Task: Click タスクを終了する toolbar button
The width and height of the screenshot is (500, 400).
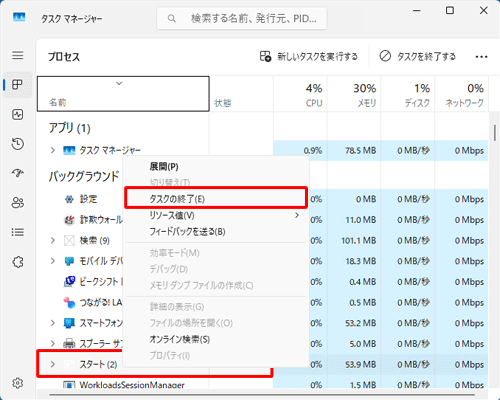Action: (417, 56)
